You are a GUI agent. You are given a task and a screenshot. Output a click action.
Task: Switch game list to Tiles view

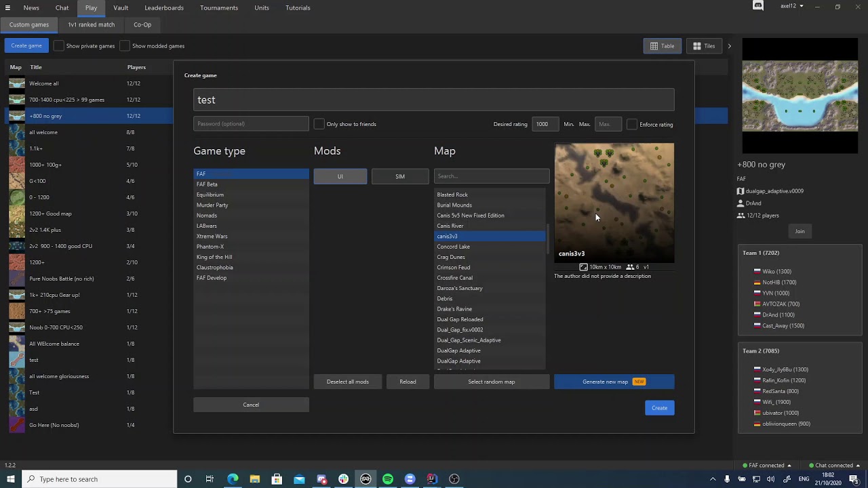coord(704,46)
